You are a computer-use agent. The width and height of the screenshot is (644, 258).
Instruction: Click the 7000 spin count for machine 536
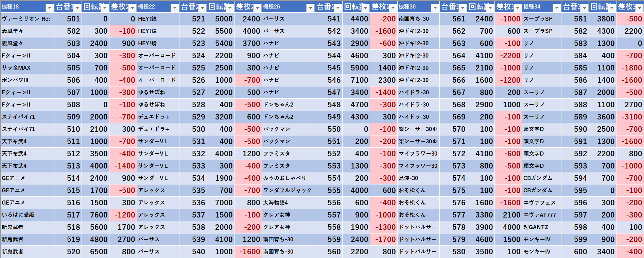221,203
